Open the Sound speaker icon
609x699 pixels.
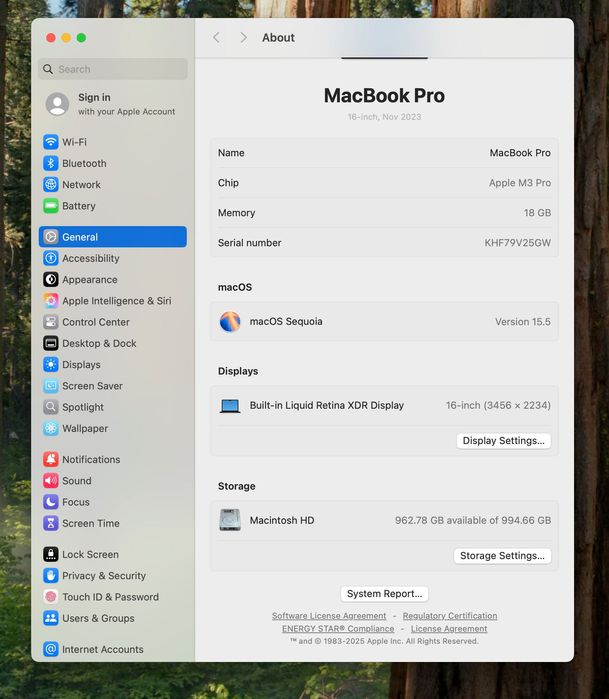[x=51, y=481]
